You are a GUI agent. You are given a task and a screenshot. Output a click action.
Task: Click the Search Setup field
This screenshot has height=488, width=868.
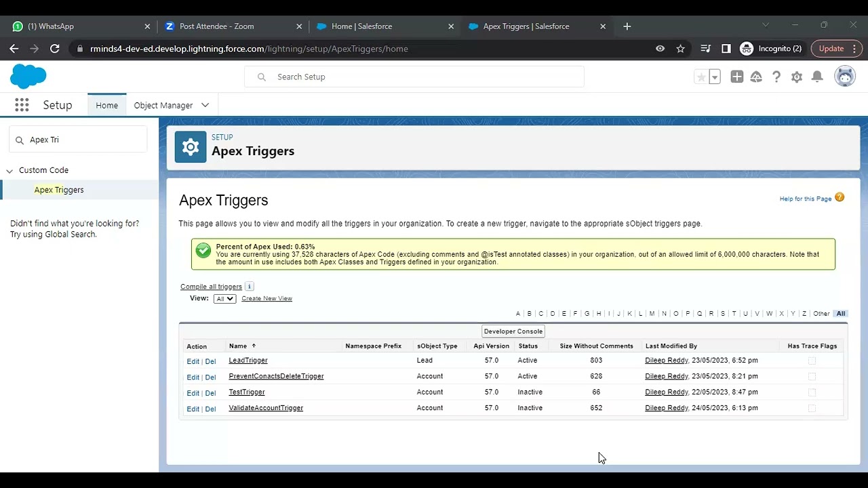coord(414,77)
